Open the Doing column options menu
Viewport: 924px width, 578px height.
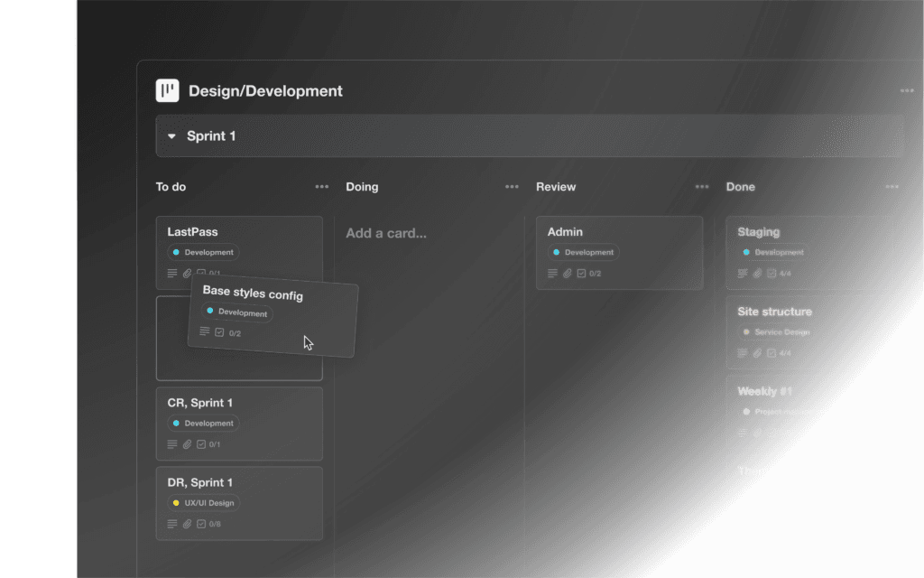click(x=512, y=187)
